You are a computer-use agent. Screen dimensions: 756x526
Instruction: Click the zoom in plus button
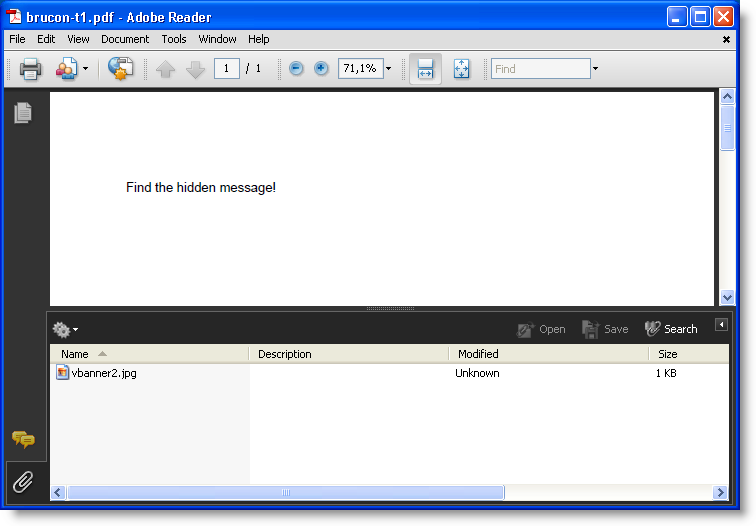(x=321, y=69)
